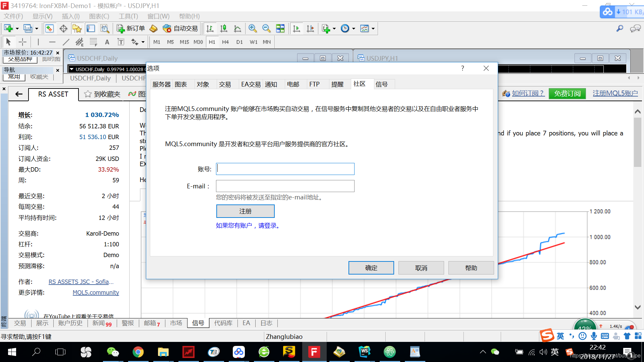Expand the periodicity clock dropdown arrow
The image size is (644, 362).
(x=354, y=28)
